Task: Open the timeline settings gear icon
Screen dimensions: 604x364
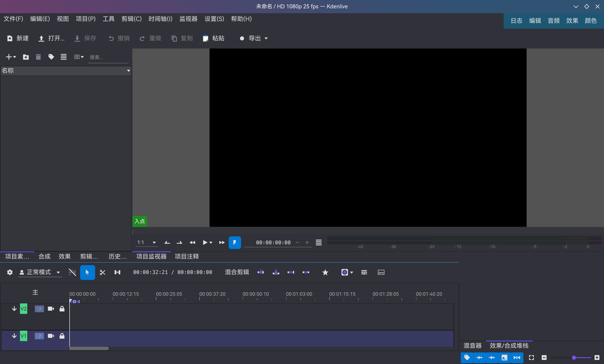Action: [x=10, y=272]
